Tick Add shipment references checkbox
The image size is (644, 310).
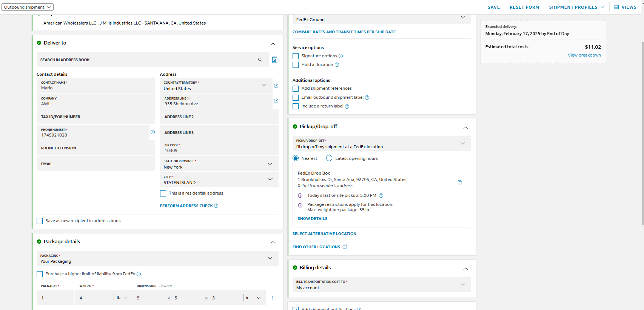tap(296, 89)
